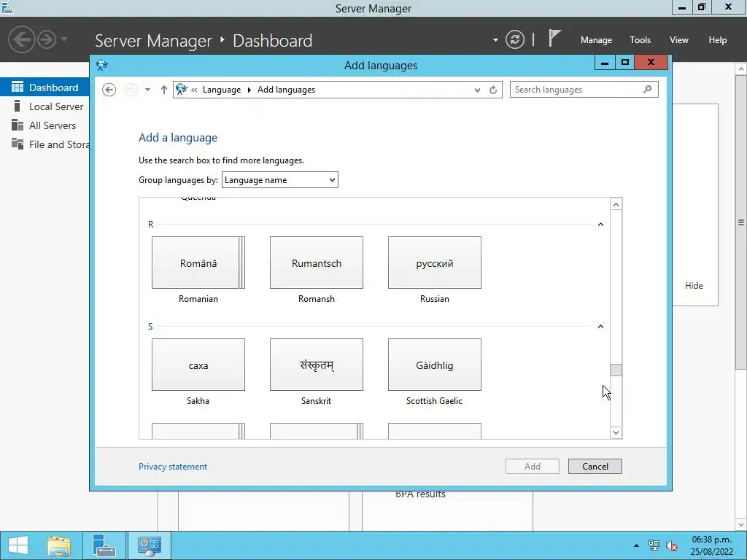Select Dashboard in Server Manager sidebar
Screen dimensions: 747x560
(44, 87)
